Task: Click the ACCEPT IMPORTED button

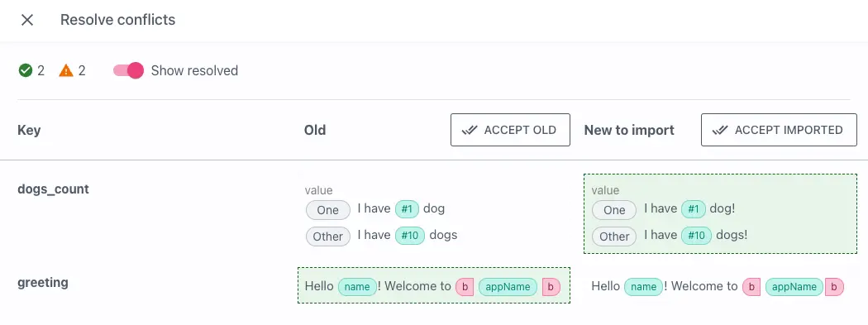Action: (779, 130)
